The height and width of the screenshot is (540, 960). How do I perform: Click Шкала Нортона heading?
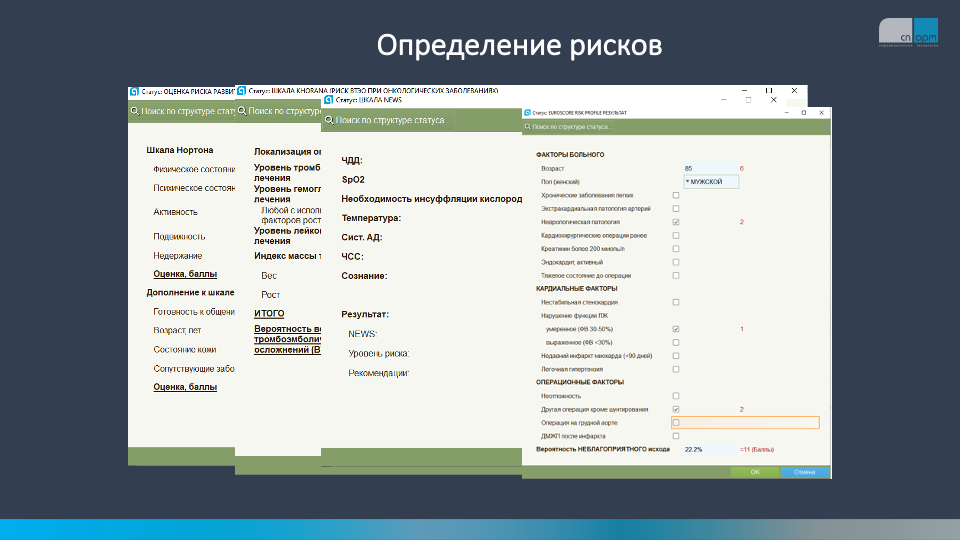(x=180, y=150)
